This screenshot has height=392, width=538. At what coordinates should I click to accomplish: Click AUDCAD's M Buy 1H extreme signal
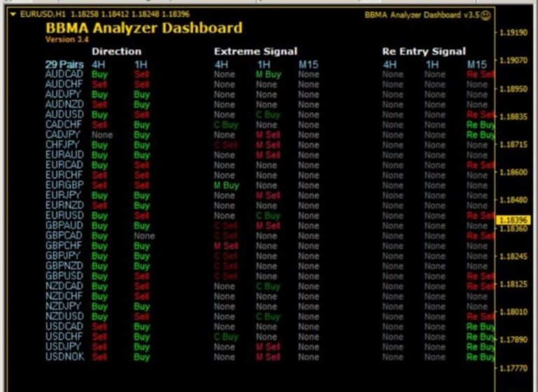(268, 74)
